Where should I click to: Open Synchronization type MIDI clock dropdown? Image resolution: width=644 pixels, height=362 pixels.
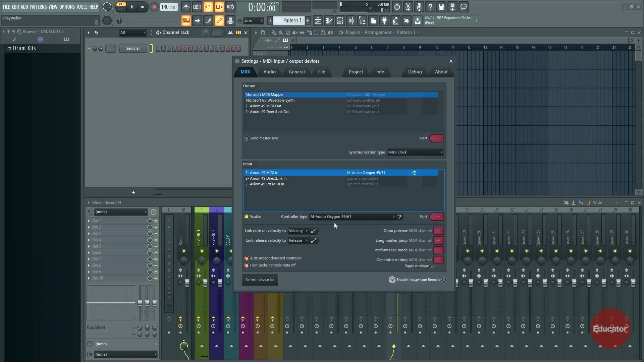(415, 153)
